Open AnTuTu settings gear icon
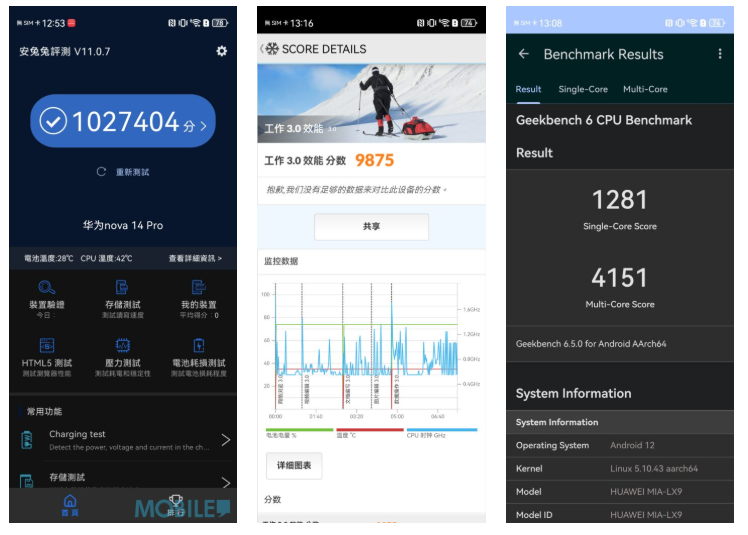Screen dimensions: 748x535 (221, 51)
